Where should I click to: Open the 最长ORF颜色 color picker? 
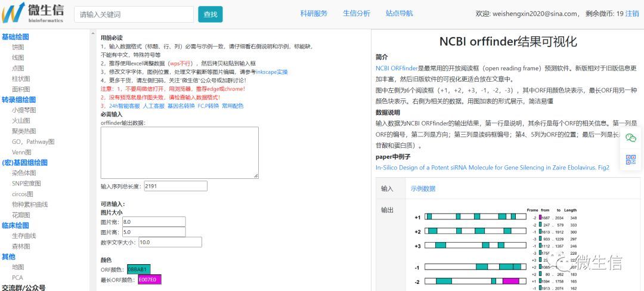point(150,280)
